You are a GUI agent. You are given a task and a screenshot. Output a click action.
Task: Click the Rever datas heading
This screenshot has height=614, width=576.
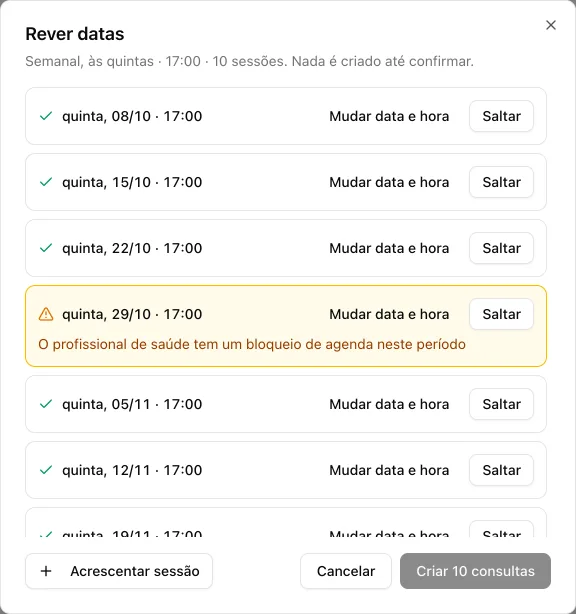pos(75,34)
